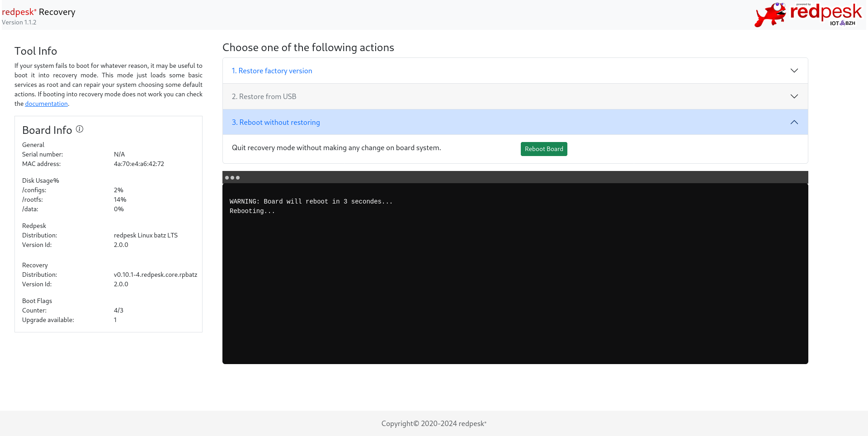Click the terminal window dots icon

pyautogui.click(x=232, y=178)
